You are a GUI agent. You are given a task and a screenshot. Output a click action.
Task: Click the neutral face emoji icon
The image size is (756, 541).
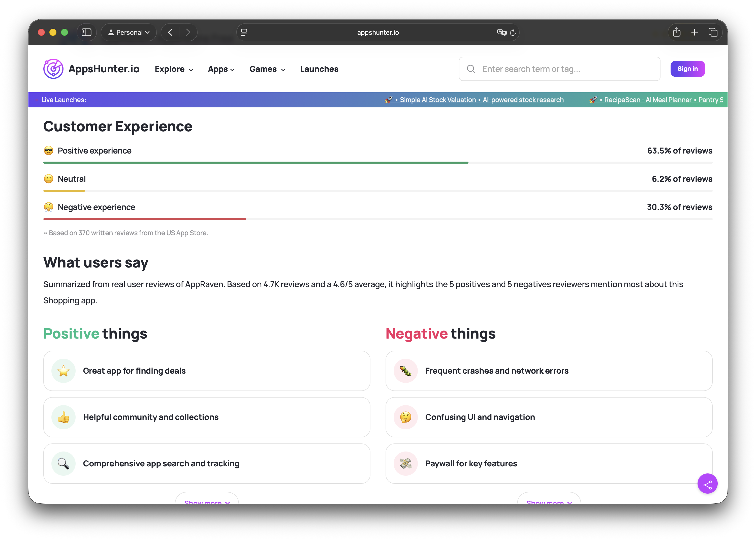point(49,179)
